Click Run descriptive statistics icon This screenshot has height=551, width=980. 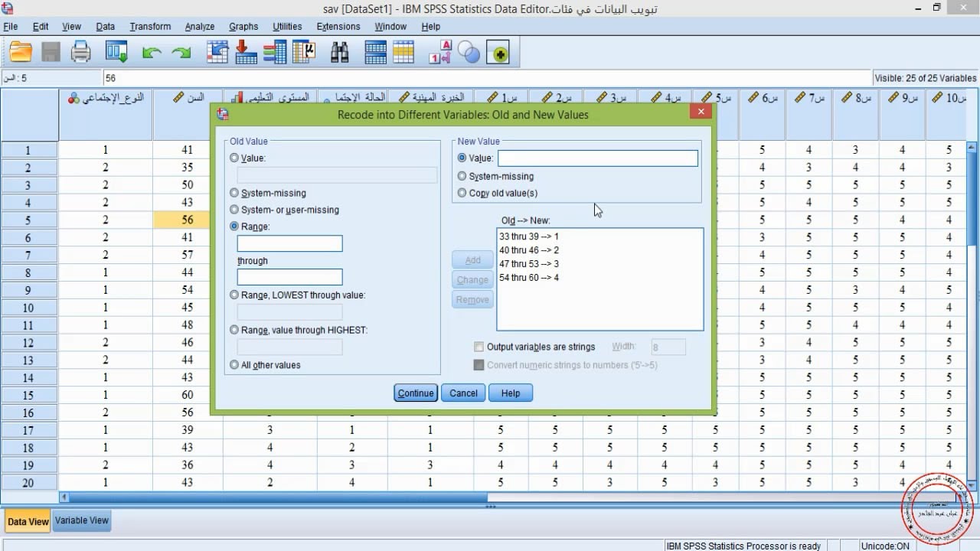pyautogui.click(x=305, y=52)
